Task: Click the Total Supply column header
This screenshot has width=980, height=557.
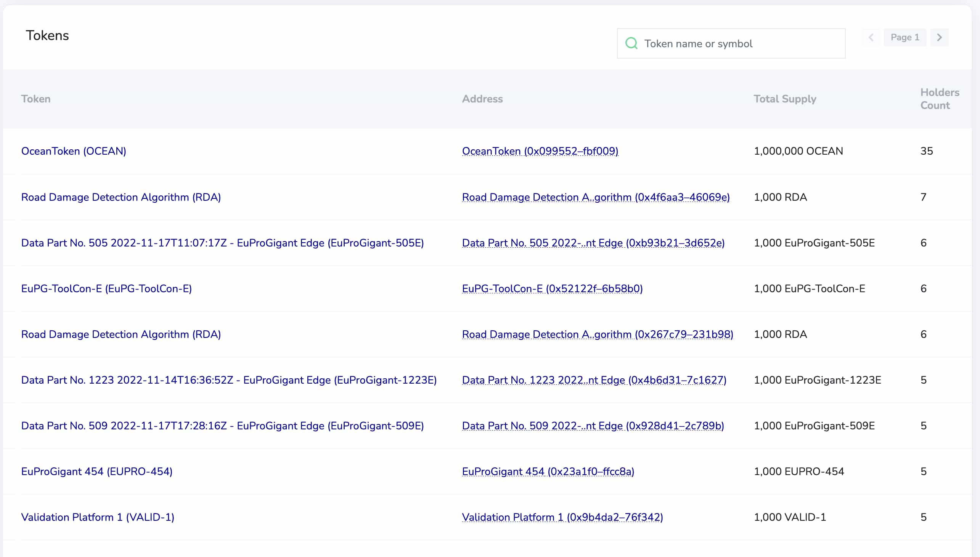Action: (785, 99)
